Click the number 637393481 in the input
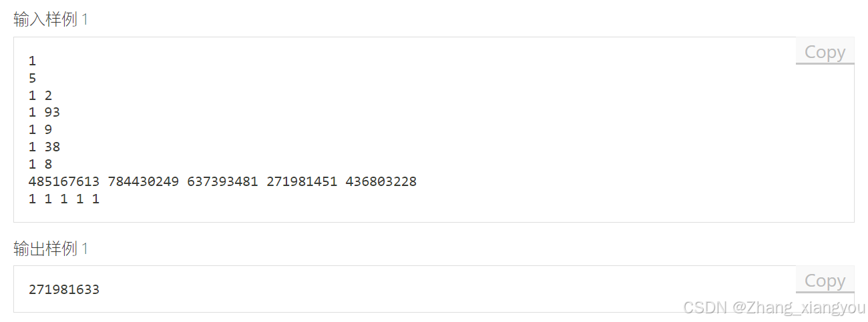This screenshot has height=322, width=868. (222, 181)
